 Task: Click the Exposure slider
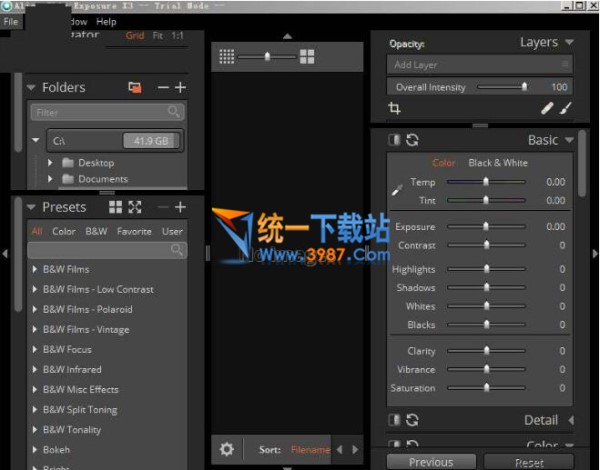[x=486, y=227]
